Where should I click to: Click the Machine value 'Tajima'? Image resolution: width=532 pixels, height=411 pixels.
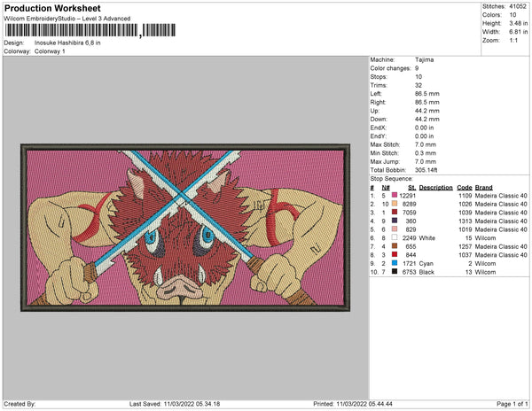click(x=425, y=59)
